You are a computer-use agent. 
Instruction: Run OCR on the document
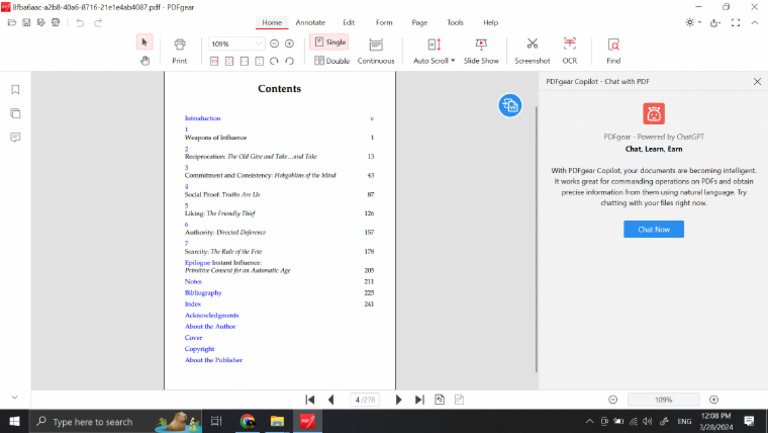pyautogui.click(x=569, y=51)
